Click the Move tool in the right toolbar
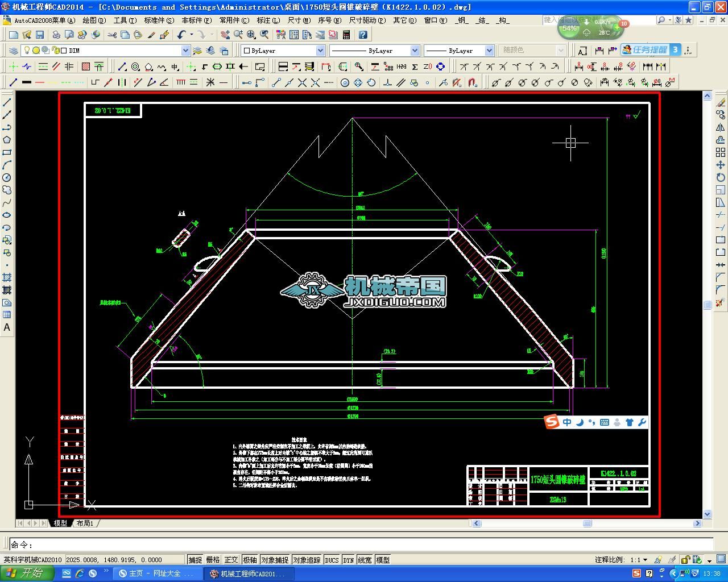Image resolution: width=728 pixels, height=582 pixels. (x=721, y=165)
